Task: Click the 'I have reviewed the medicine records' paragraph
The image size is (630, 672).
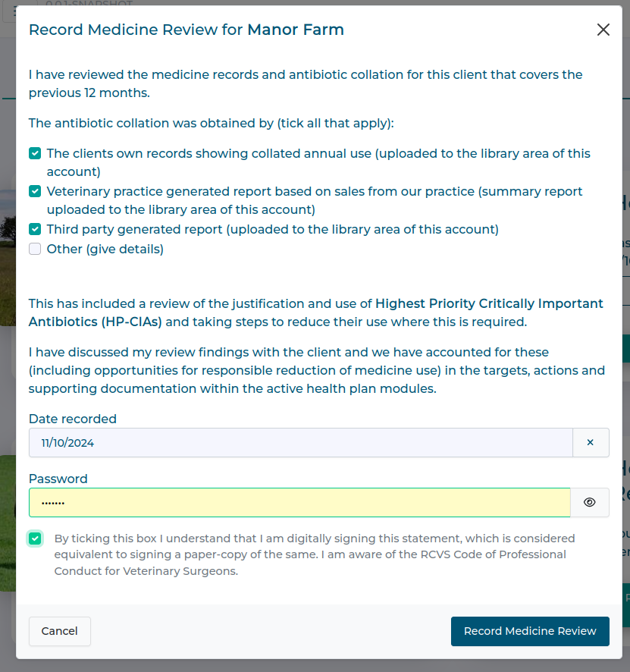Action: [305, 83]
